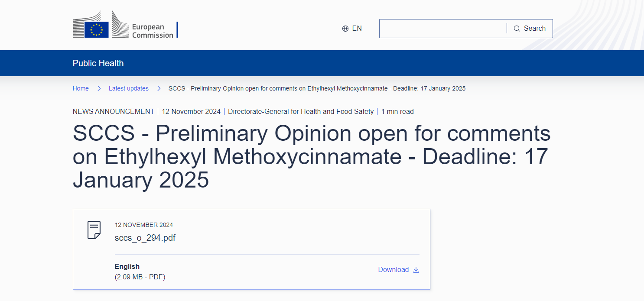Focus the site search text field
The image size is (644, 301).
[442, 29]
